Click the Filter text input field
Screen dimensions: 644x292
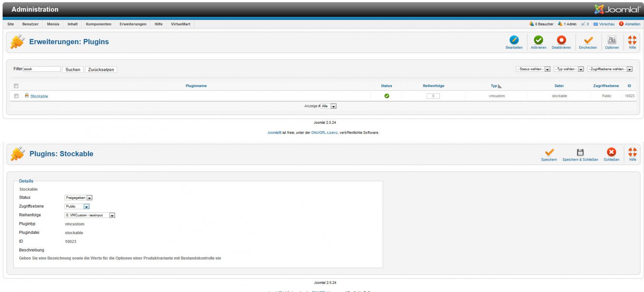[42, 69]
